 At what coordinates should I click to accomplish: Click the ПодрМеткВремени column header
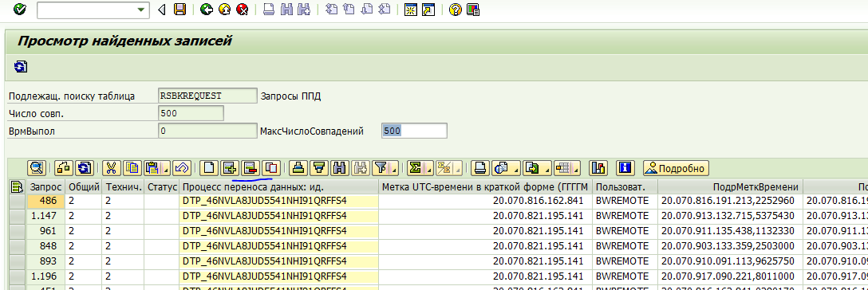click(730, 186)
